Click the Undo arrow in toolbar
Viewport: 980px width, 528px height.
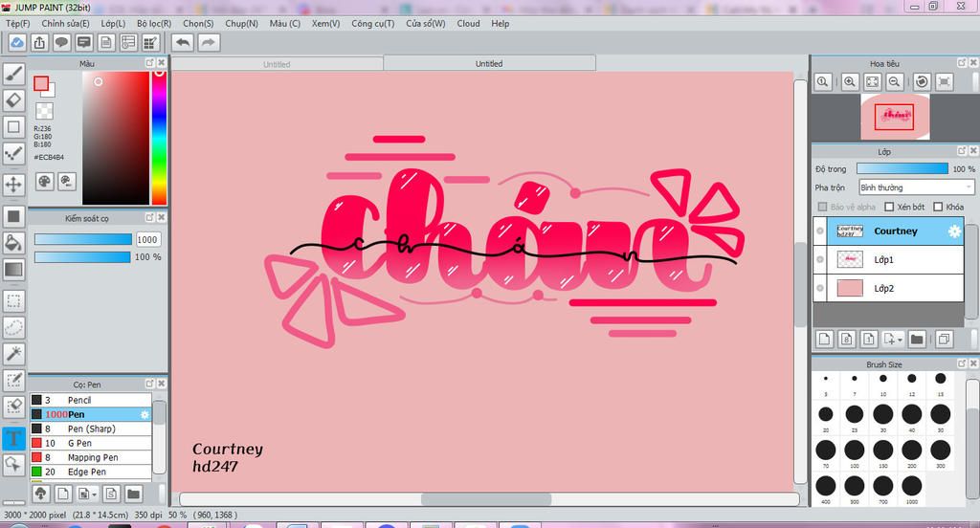pyautogui.click(x=183, y=42)
